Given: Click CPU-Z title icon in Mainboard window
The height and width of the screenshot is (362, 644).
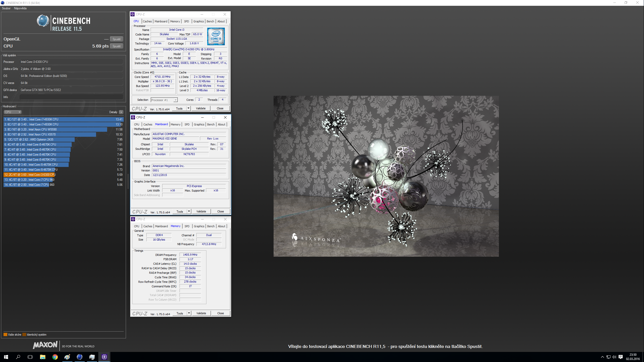Looking at the screenshot, I should point(133,117).
